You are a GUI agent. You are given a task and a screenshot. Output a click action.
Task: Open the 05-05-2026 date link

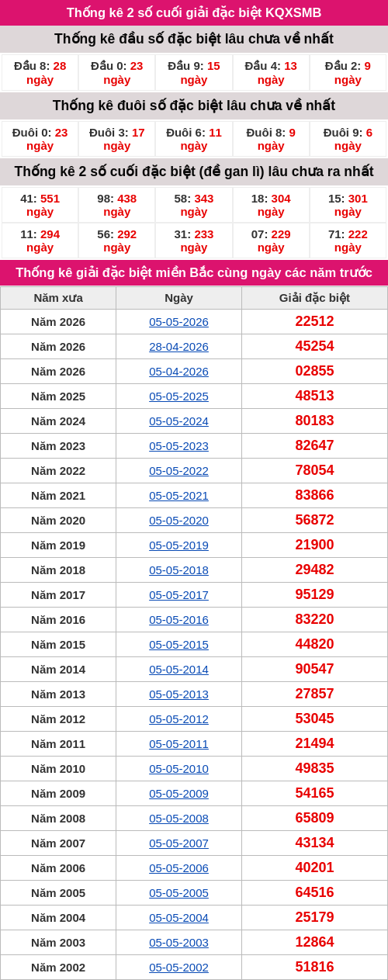coord(178,322)
